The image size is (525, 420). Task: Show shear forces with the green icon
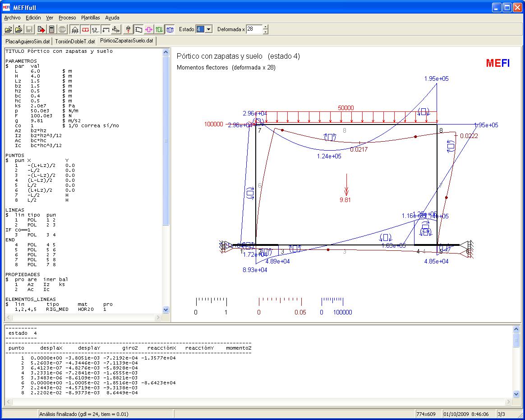(159, 29)
